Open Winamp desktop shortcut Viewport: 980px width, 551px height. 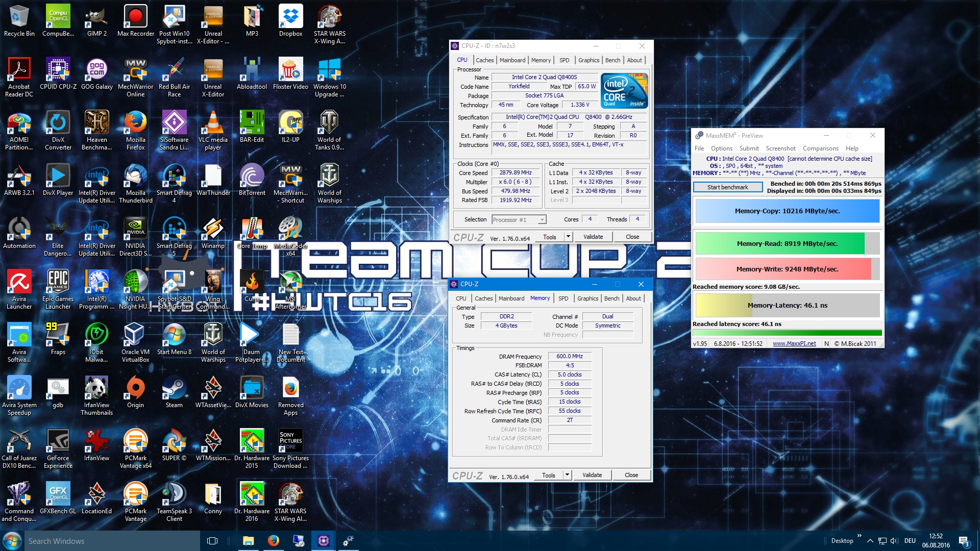point(213,233)
